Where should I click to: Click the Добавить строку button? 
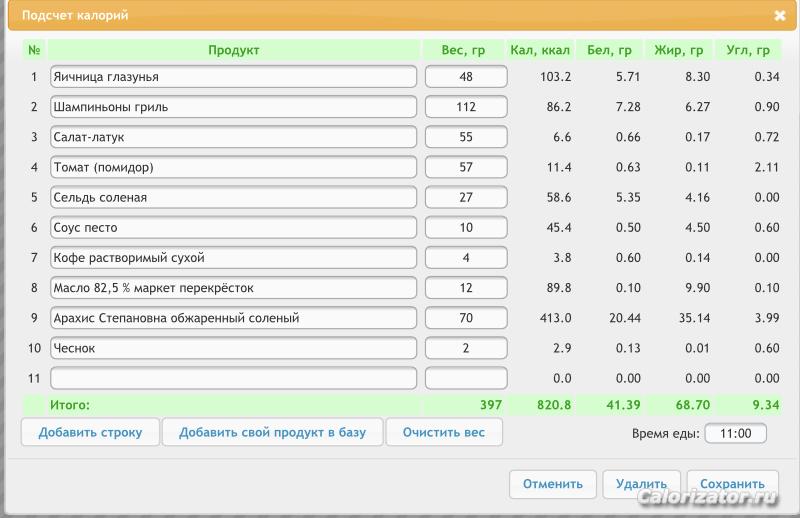[90, 432]
